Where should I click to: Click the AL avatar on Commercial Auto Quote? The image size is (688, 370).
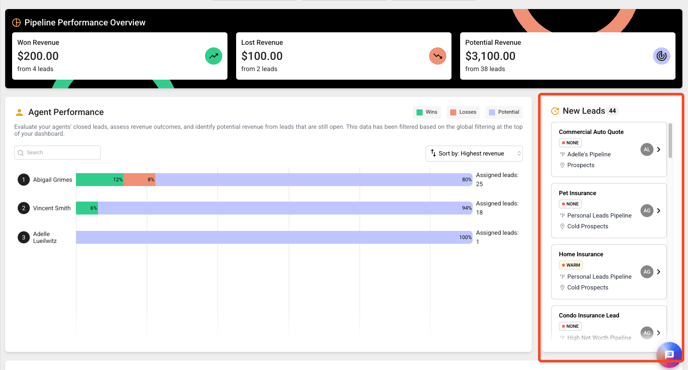click(x=647, y=150)
